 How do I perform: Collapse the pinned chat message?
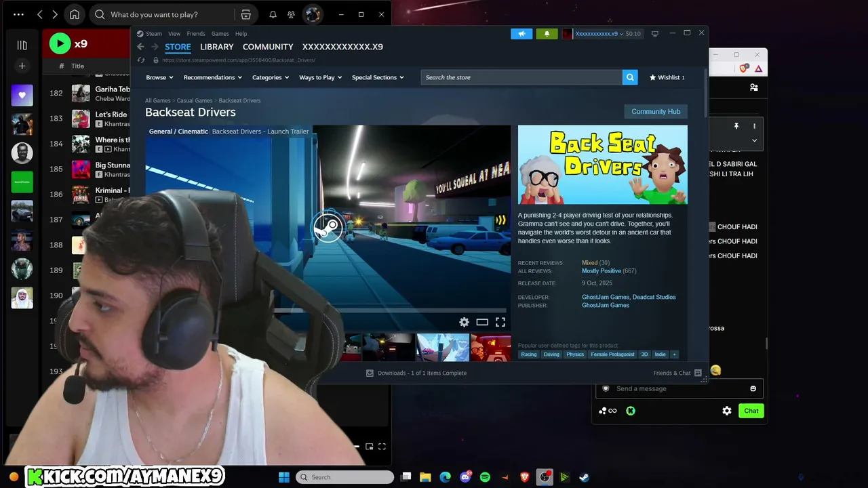[x=754, y=140]
